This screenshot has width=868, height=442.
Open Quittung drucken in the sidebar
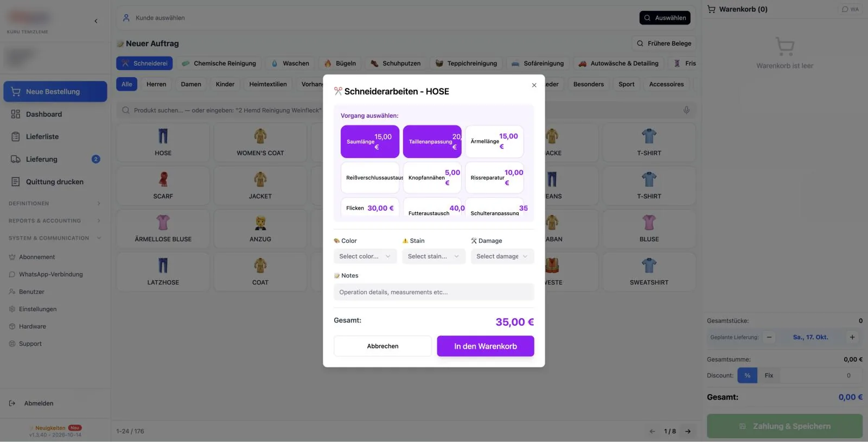55,182
